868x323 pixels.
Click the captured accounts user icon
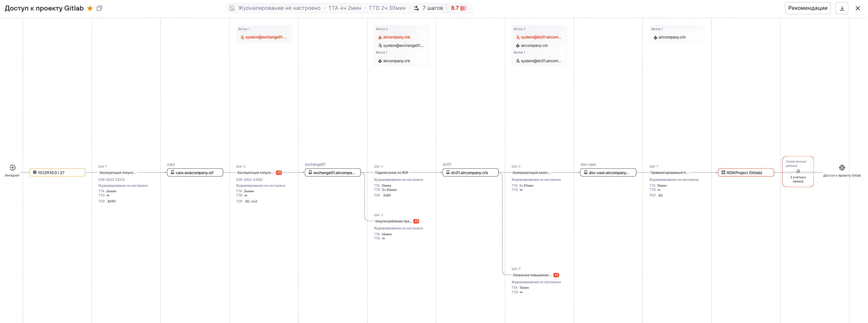[x=798, y=171]
